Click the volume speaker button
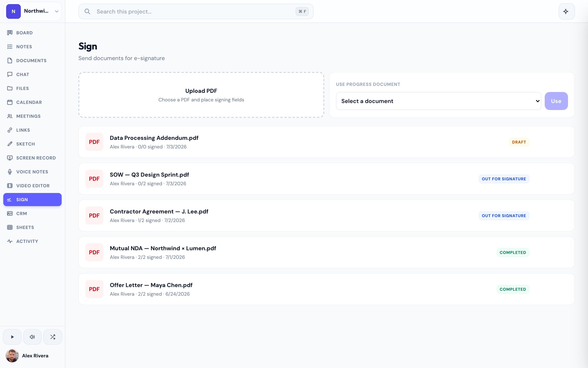Image resolution: width=588 pixels, height=368 pixels. click(x=32, y=337)
